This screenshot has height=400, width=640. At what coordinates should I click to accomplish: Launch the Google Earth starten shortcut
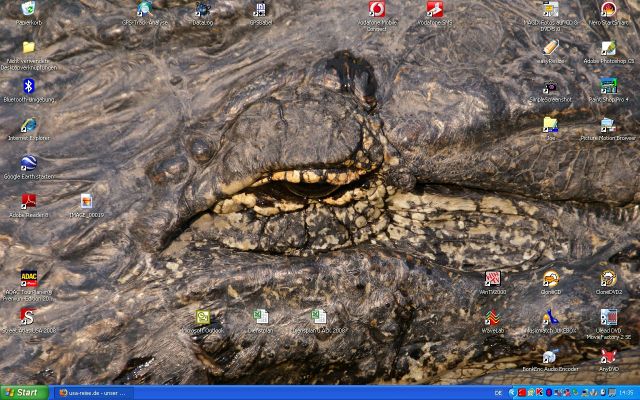tap(29, 163)
